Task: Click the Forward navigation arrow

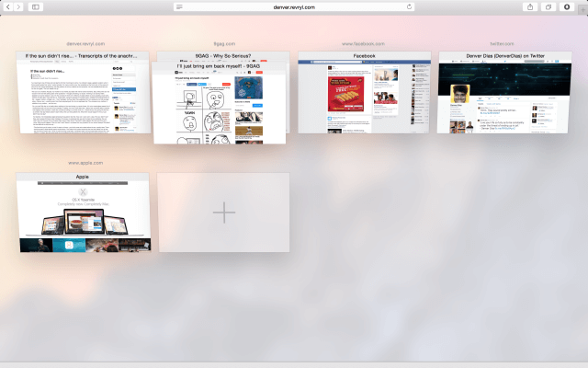Action: pyautogui.click(x=17, y=6)
